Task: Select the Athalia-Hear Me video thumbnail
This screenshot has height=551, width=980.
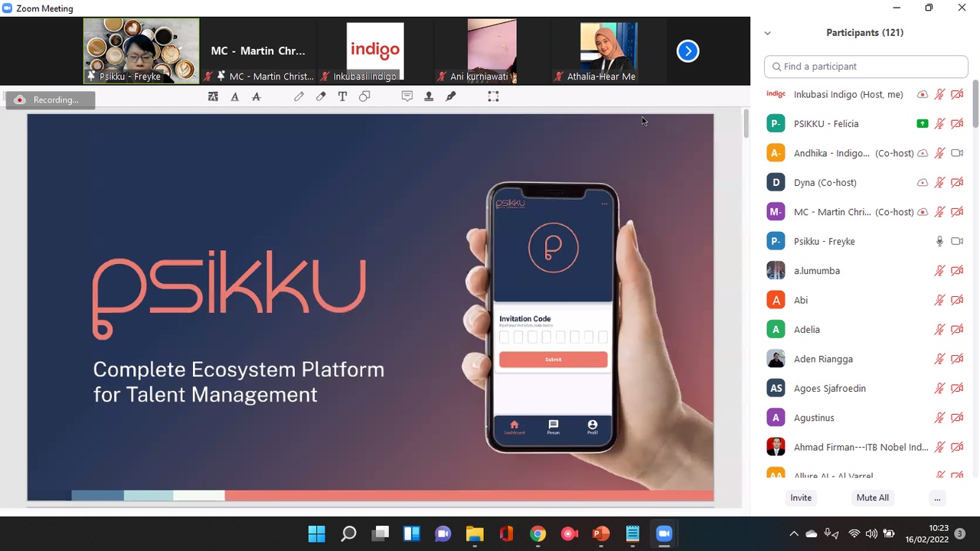Action: tap(609, 51)
